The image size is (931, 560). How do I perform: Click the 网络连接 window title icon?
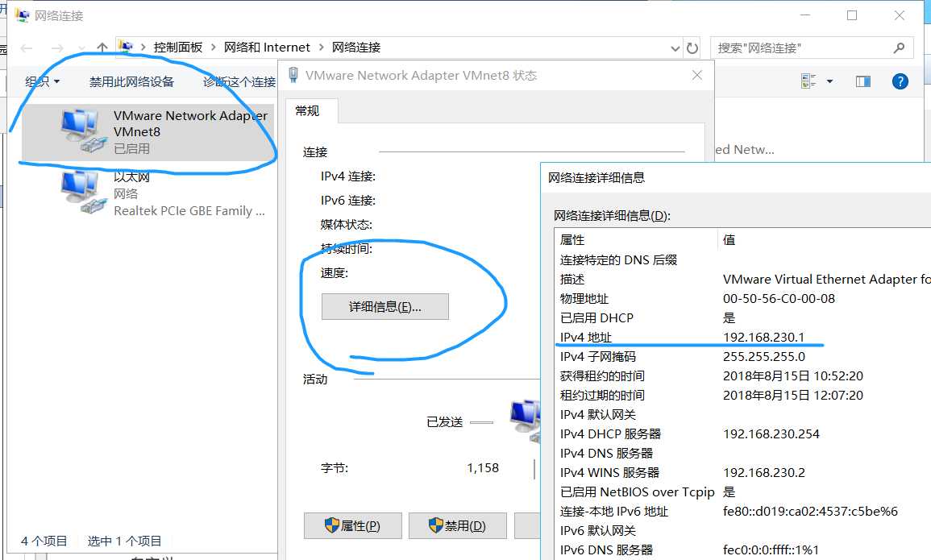coord(22,15)
